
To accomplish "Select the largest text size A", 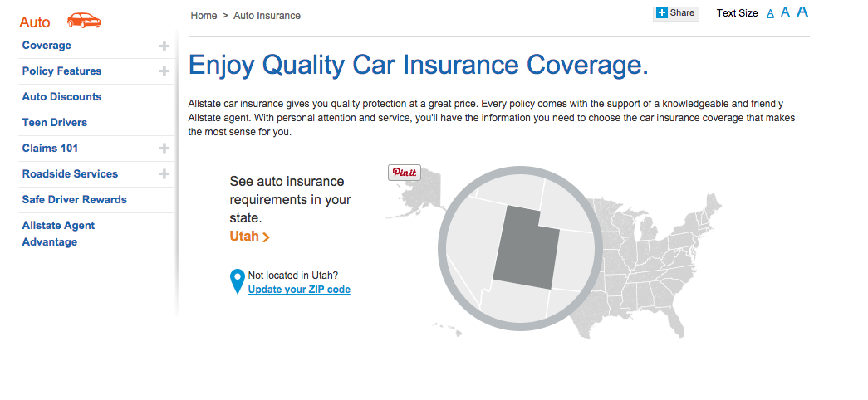I will pos(802,11).
